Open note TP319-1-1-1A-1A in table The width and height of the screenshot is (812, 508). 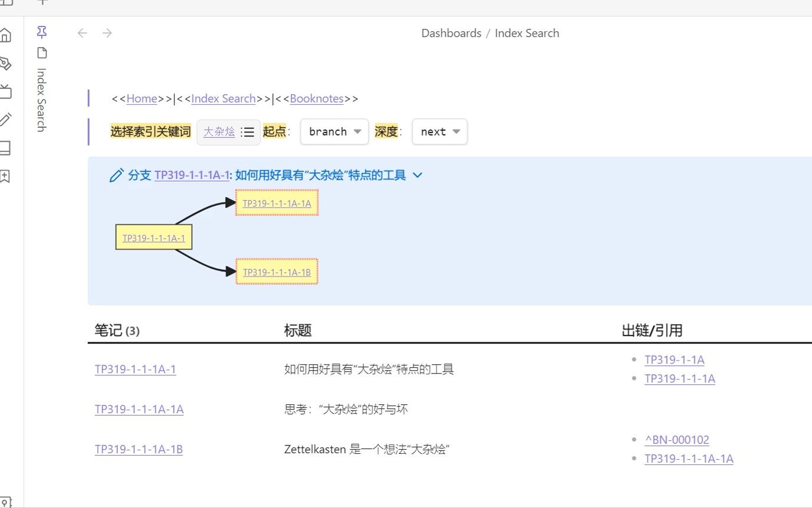pos(139,409)
